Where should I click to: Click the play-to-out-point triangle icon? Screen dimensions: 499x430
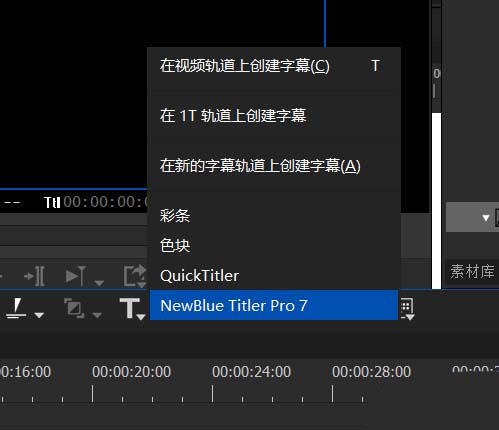point(76,276)
